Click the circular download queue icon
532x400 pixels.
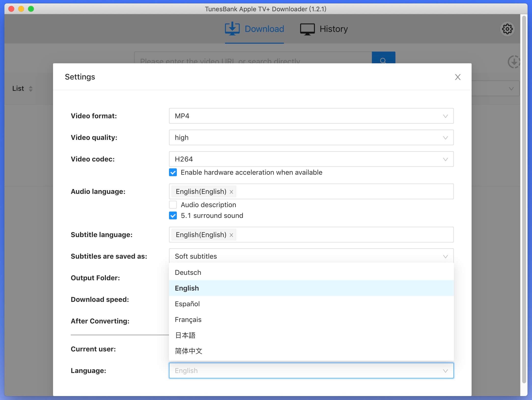(514, 62)
